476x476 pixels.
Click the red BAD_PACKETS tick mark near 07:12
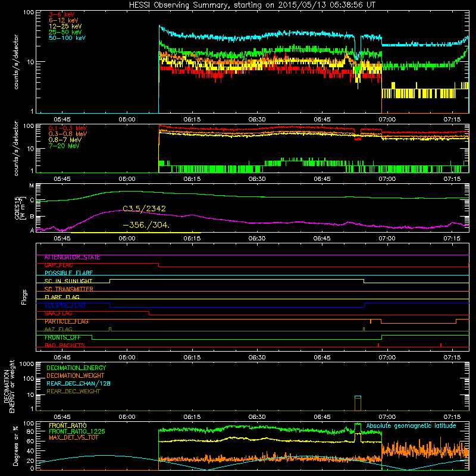coord(441,345)
